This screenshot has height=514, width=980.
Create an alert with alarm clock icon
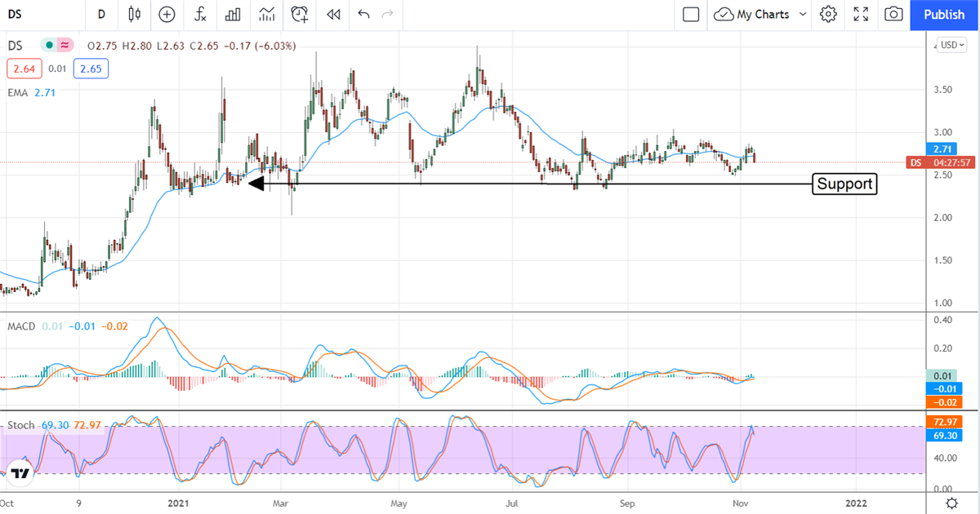point(300,14)
